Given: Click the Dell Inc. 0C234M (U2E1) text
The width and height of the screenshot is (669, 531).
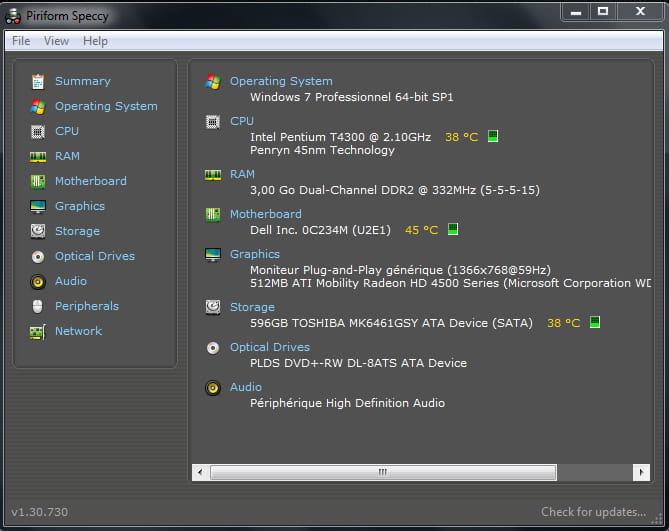Looking at the screenshot, I should [320, 230].
